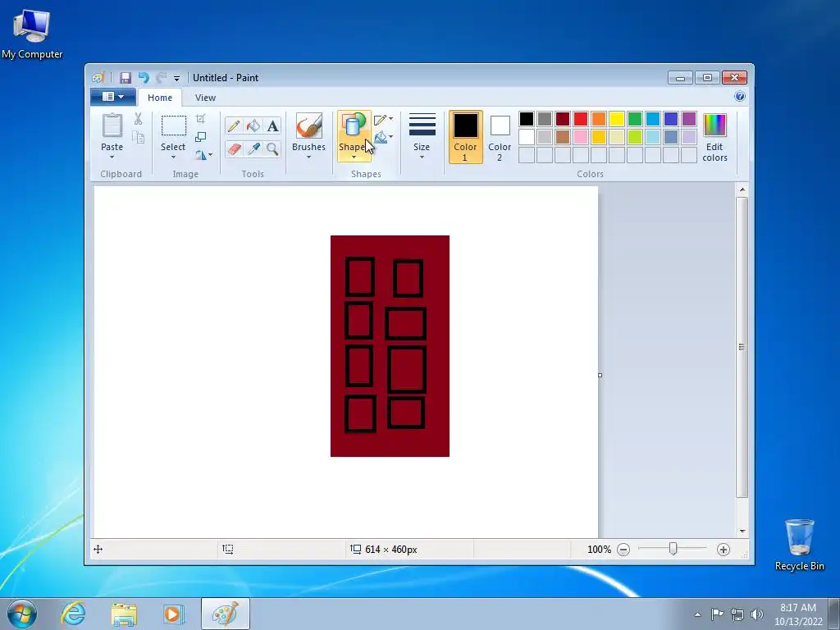The image size is (840, 630).
Task: Pick the yellow color swatch
Action: (x=617, y=118)
